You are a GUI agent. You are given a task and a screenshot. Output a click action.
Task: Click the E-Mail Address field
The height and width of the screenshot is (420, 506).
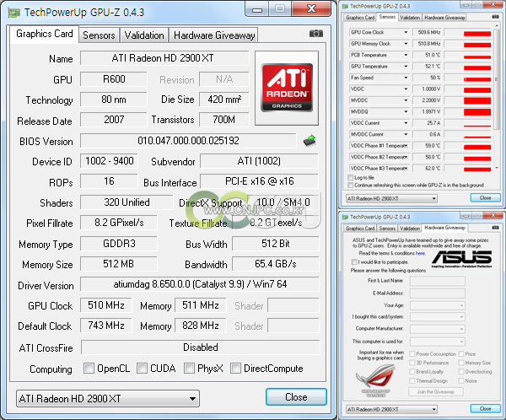437,293
